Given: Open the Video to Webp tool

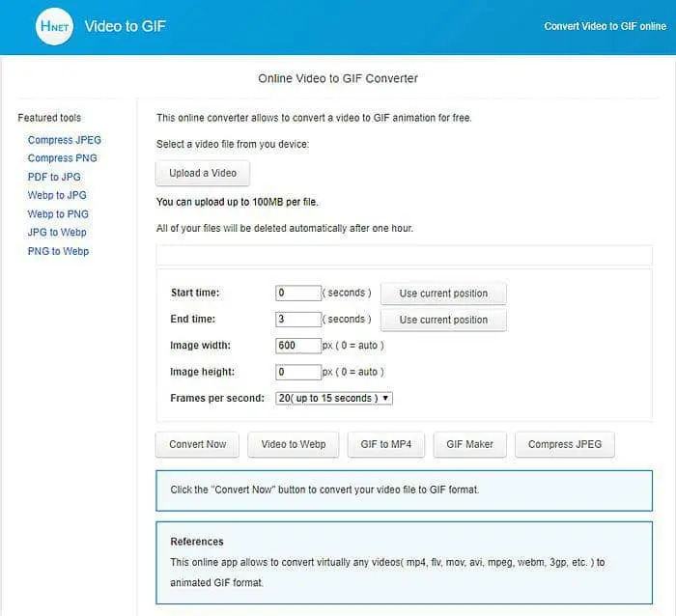Looking at the screenshot, I should [294, 444].
